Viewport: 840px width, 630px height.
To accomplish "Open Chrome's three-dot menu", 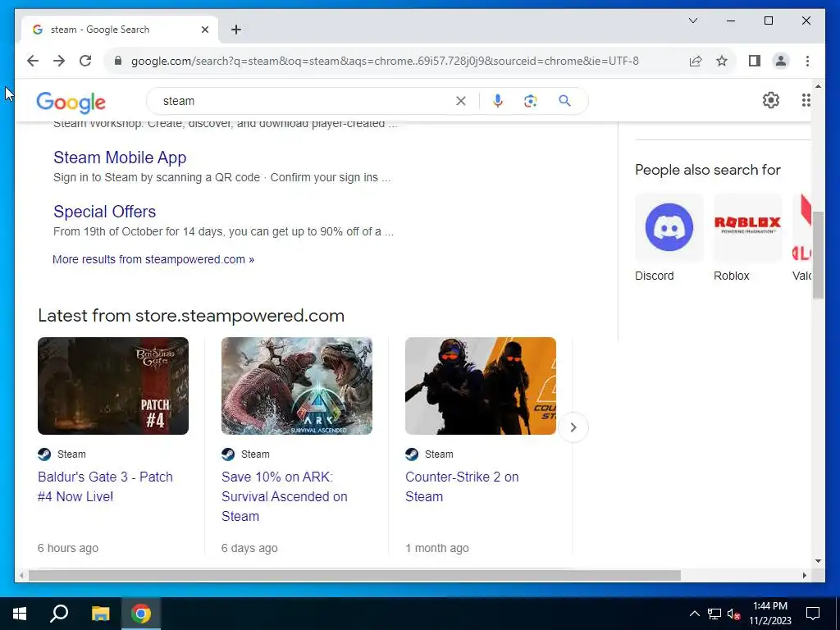I will tap(807, 61).
